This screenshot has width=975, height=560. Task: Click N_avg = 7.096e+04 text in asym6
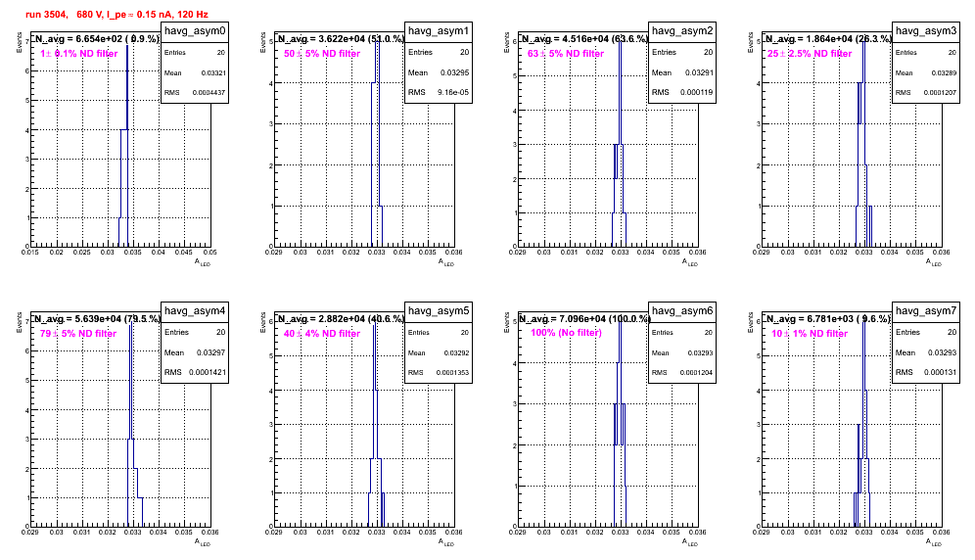pyautogui.click(x=584, y=318)
